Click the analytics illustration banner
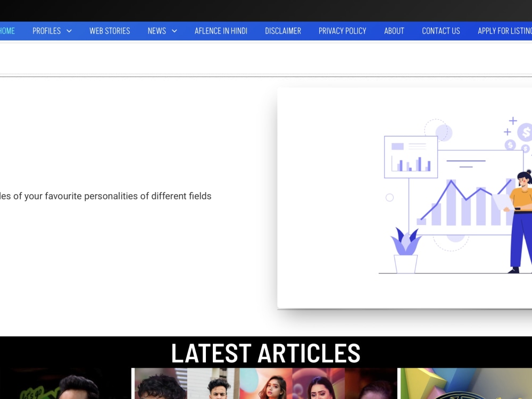 pos(404,198)
